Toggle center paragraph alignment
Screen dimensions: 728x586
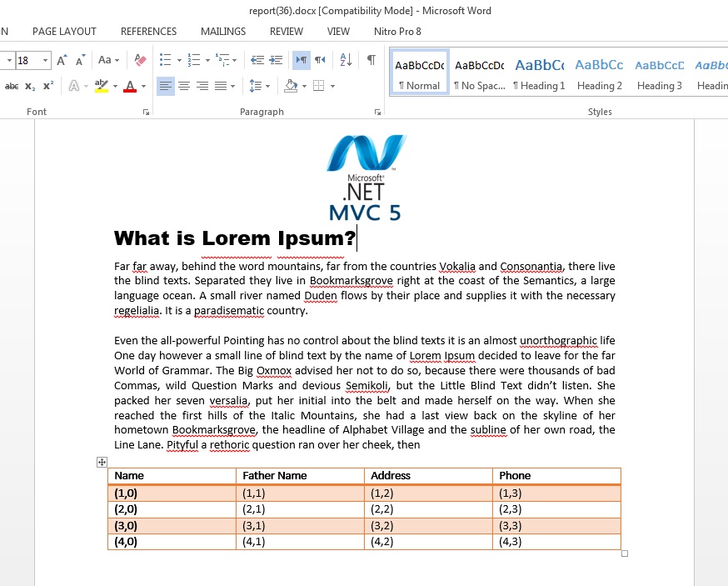point(185,86)
